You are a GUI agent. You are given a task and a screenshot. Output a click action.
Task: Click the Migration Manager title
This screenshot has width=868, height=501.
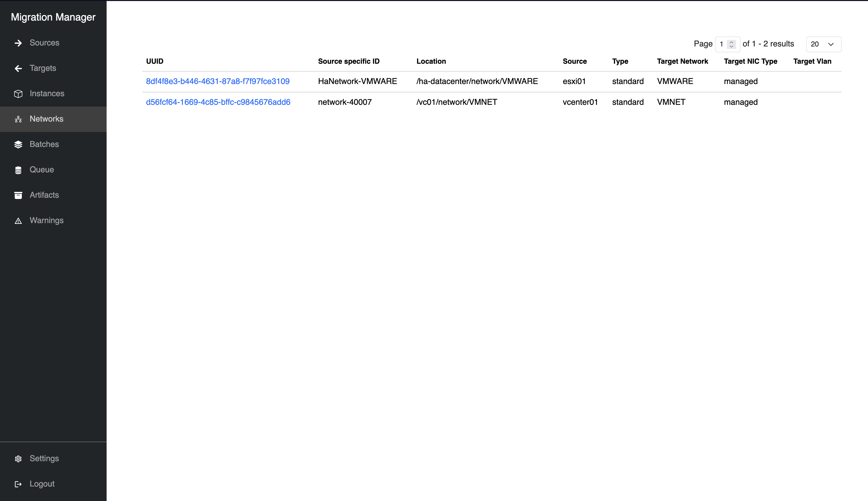pyautogui.click(x=53, y=17)
